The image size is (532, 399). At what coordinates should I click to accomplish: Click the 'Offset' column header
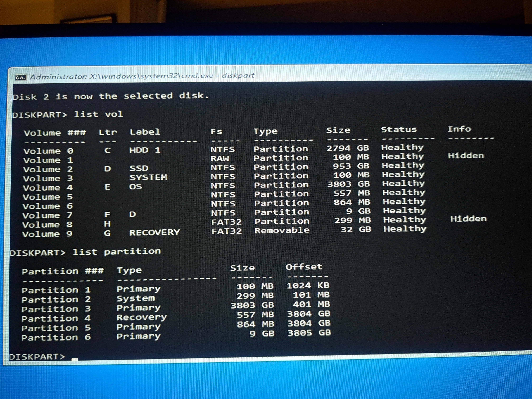click(x=304, y=267)
